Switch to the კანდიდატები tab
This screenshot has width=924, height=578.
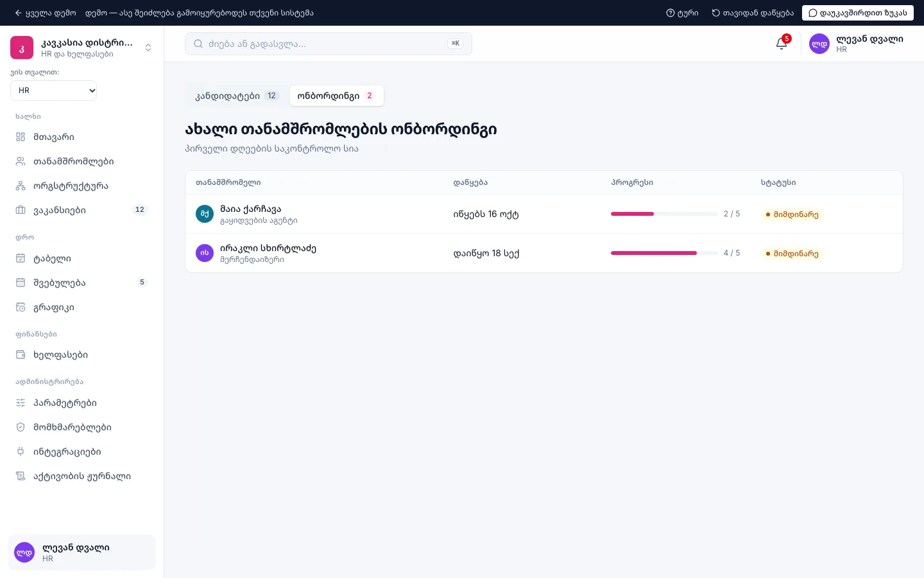tap(237, 96)
